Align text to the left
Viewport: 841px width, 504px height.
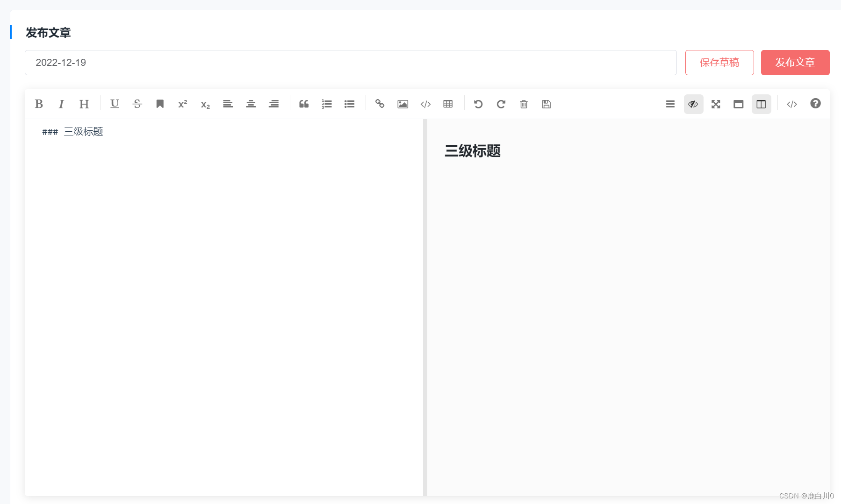click(x=228, y=104)
